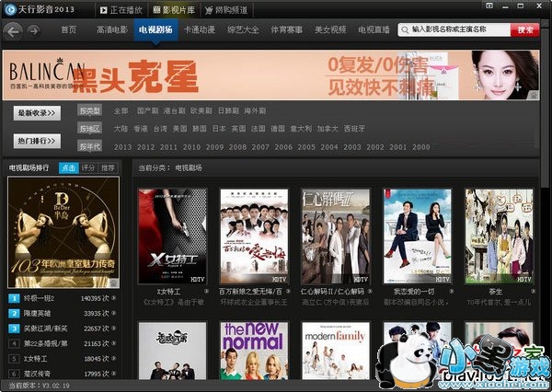
Task: Filter by 国产剧 type
Action: tap(147, 111)
